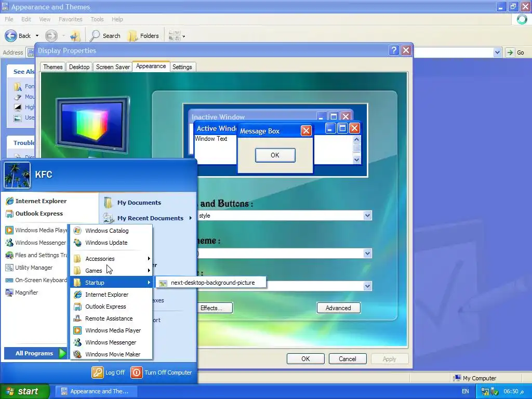This screenshot has height=399, width=532.
Task: Open the View menu
Action: pyautogui.click(x=45, y=19)
